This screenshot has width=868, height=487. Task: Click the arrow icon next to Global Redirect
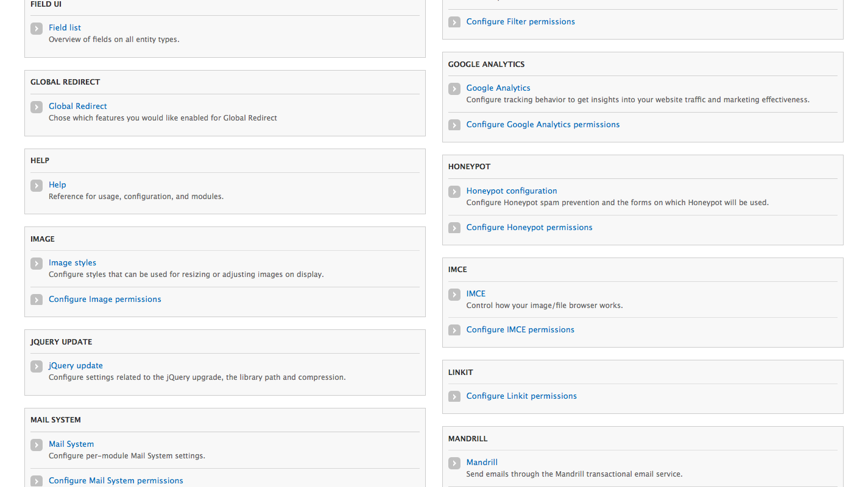(x=37, y=107)
